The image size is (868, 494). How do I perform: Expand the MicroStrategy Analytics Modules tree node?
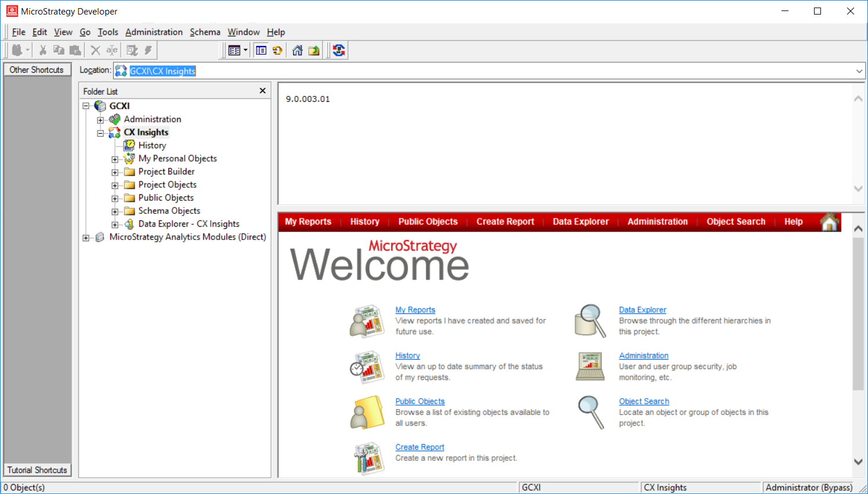tap(86, 238)
